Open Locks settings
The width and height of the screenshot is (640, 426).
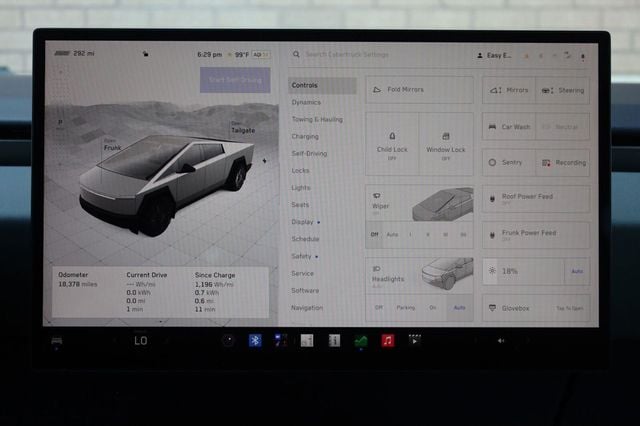click(x=300, y=171)
